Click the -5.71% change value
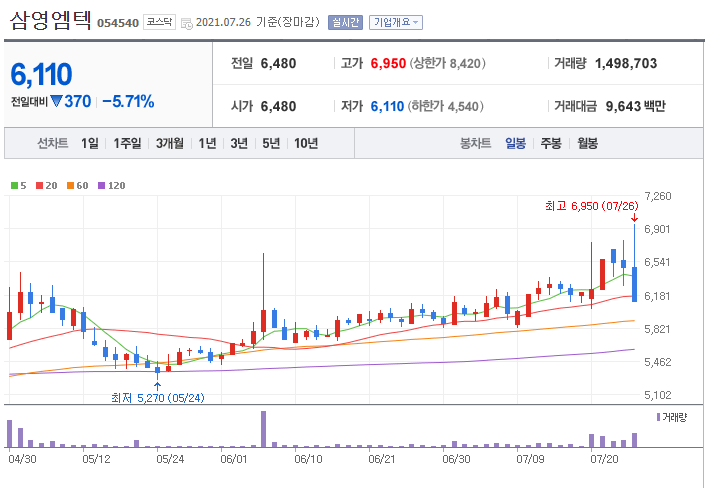Image resolution: width=705 pixels, height=488 pixels. pos(128,102)
